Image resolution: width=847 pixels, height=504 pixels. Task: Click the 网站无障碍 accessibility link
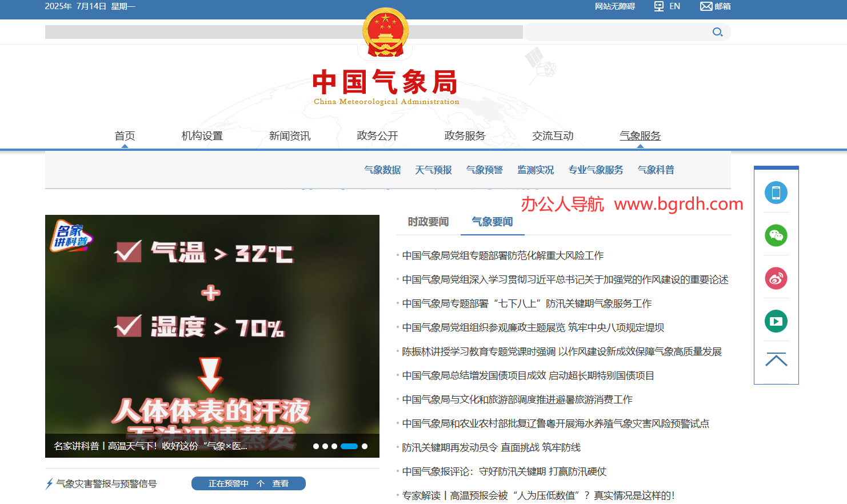[x=614, y=6]
